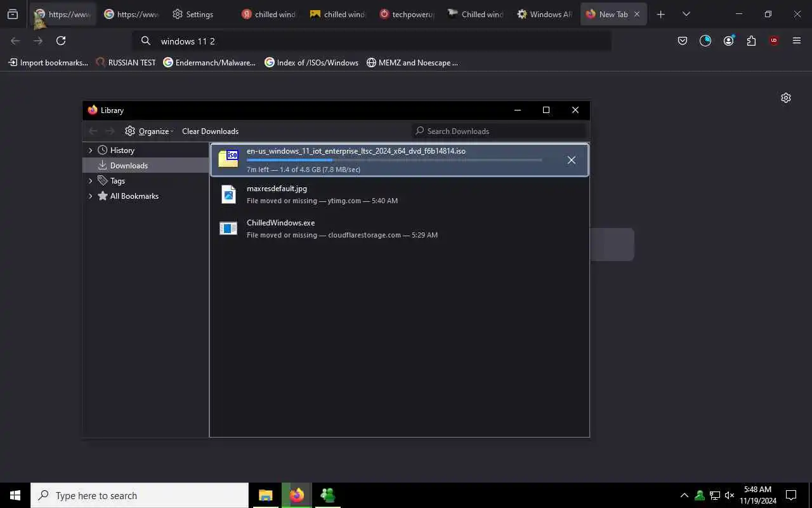This screenshot has width=812, height=508.
Task: Click Clear Downloads button
Action: point(210,131)
